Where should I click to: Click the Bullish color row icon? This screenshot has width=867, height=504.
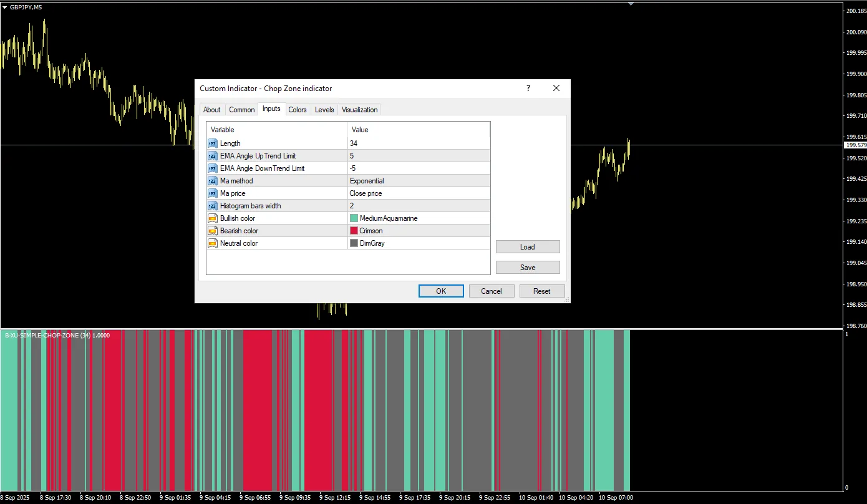click(x=213, y=218)
